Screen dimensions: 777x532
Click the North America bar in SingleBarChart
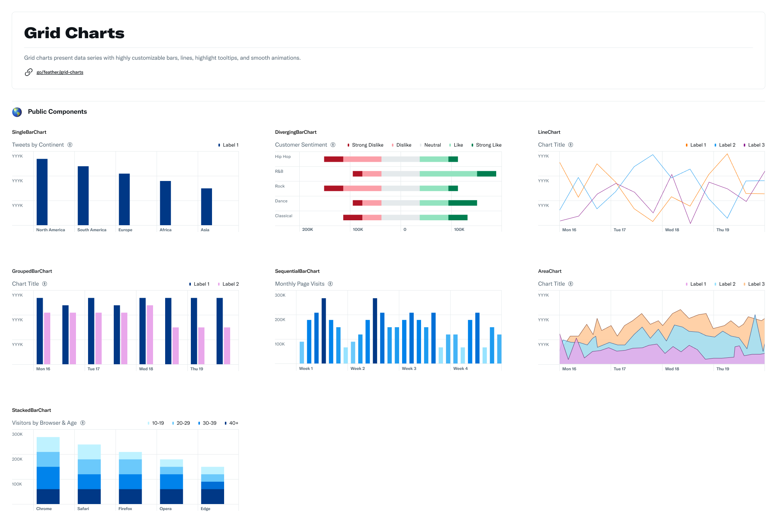[42, 192]
